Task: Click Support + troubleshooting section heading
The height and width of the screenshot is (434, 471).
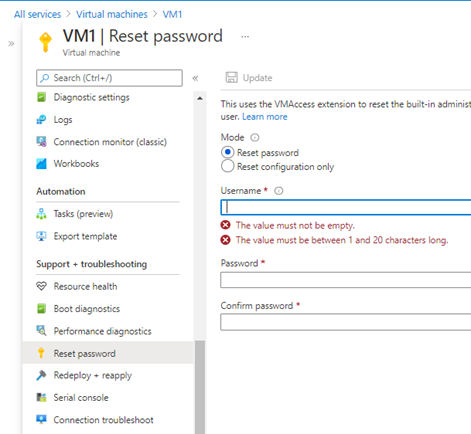Action: [92, 264]
